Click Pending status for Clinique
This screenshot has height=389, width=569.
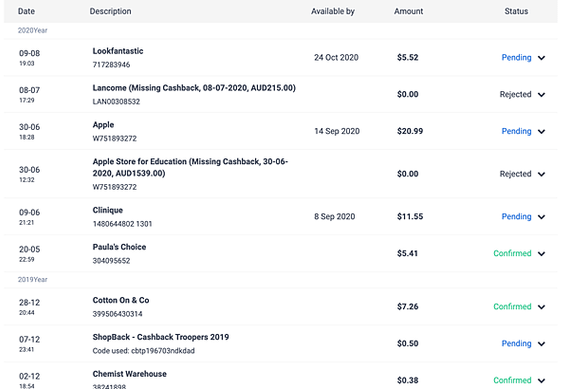(x=516, y=216)
